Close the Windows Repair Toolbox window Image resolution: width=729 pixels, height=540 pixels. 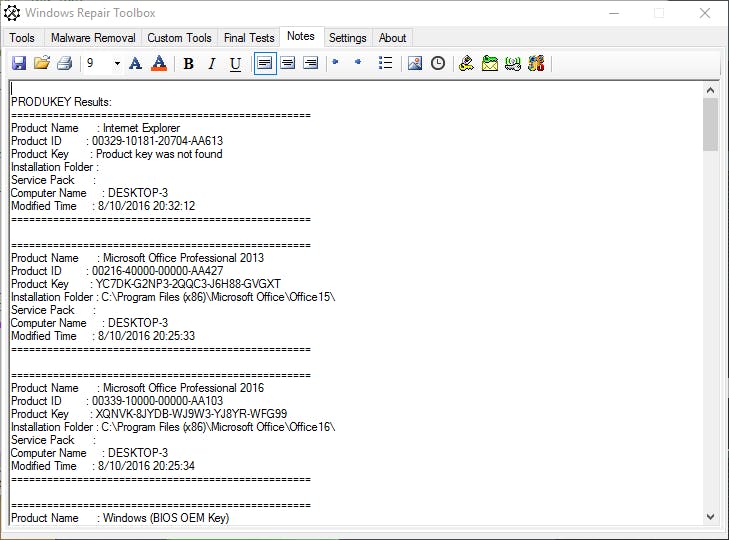tap(705, 13)
